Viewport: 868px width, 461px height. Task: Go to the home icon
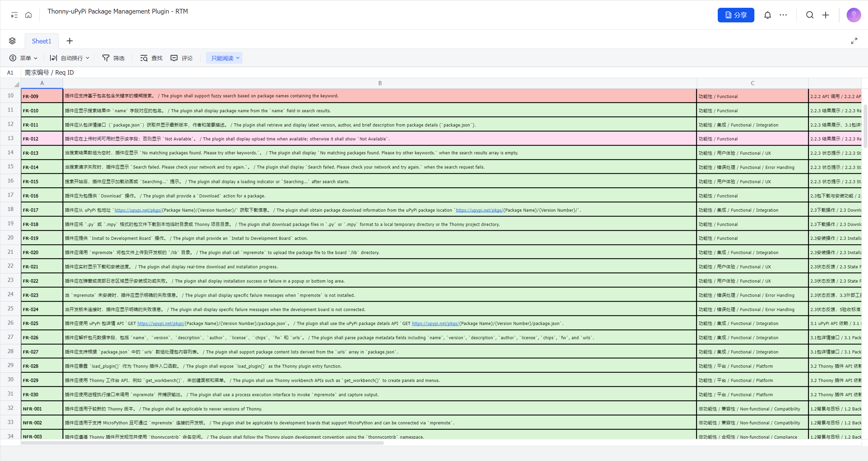tap(28, 15)
